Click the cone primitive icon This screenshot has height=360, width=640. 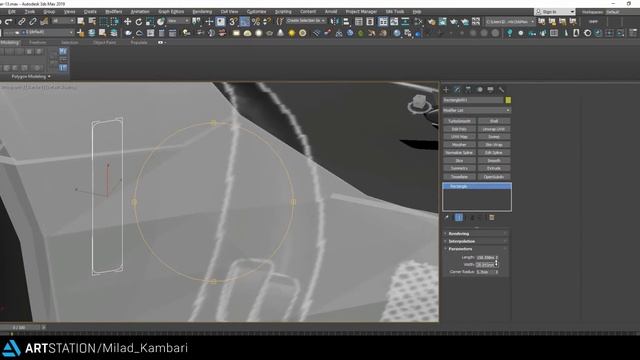click(x=280, y=33)
